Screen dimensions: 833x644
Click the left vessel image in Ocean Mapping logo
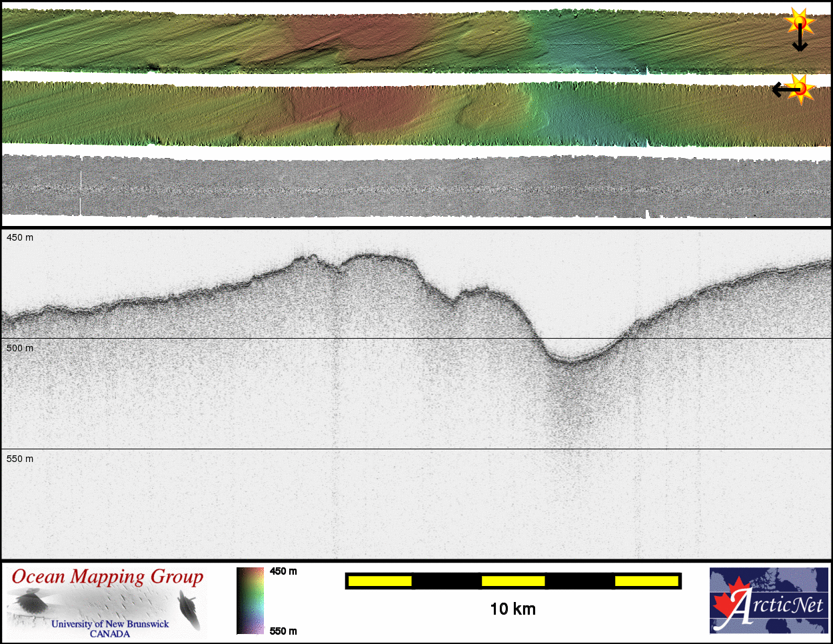tap(30, 605)
